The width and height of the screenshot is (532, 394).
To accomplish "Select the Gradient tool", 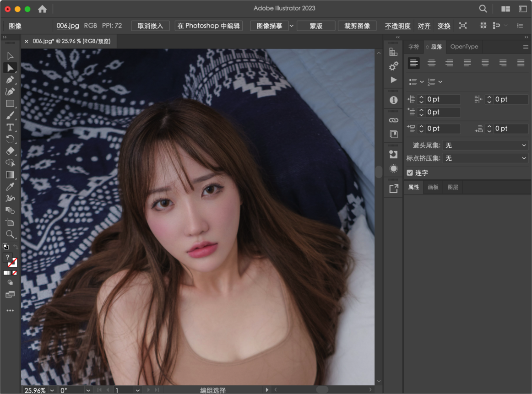I will [x=10, y=175].
